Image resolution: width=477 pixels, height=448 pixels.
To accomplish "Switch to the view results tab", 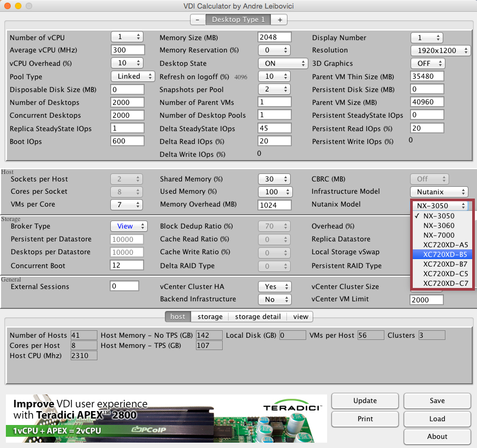I will click(x=300, y=317).
